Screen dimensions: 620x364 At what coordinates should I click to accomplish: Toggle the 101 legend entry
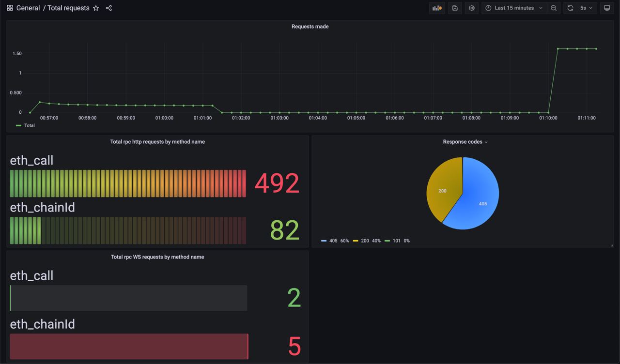tap(397, 241)
